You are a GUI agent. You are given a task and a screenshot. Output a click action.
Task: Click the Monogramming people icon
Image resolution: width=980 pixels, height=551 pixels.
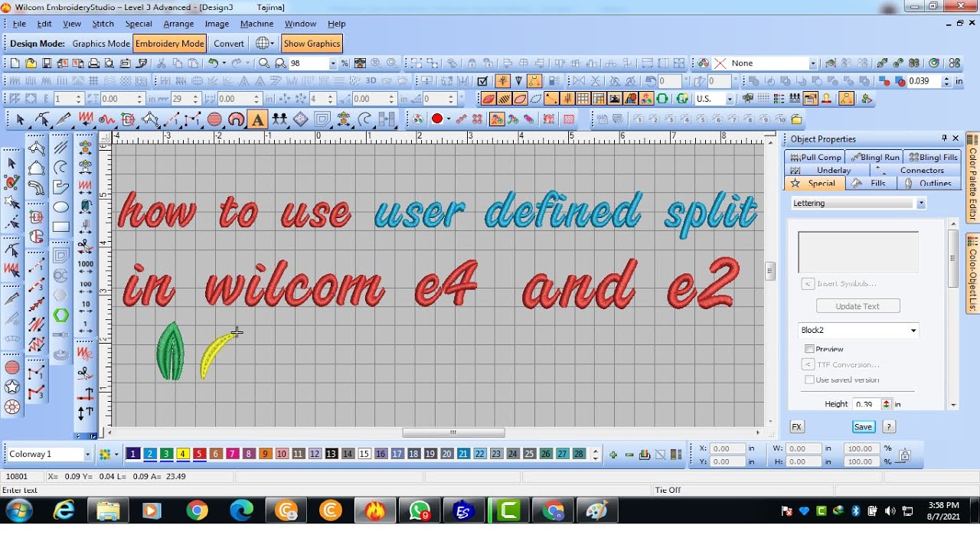click(x=279, y=119)
